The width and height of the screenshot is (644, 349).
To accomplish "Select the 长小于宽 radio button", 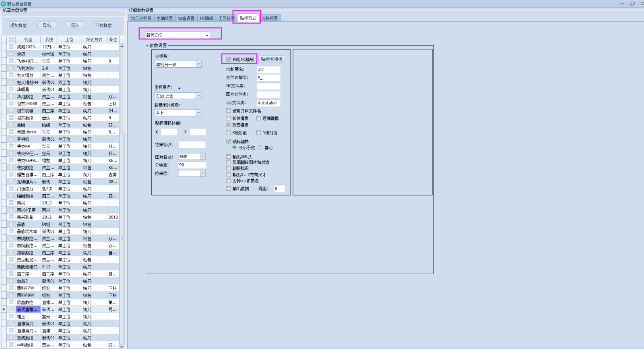I will coord(234,147).
